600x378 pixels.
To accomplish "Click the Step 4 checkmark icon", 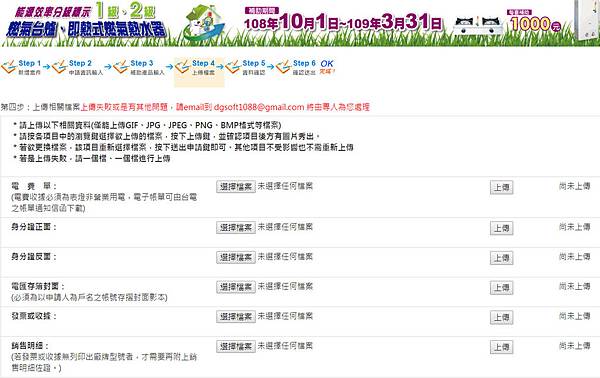I will point(182,67).
